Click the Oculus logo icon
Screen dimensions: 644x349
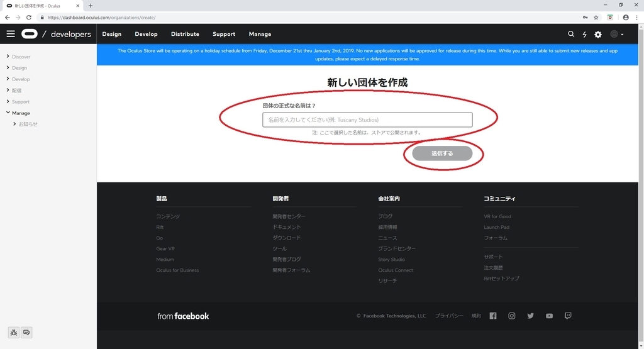coord(29,34)
